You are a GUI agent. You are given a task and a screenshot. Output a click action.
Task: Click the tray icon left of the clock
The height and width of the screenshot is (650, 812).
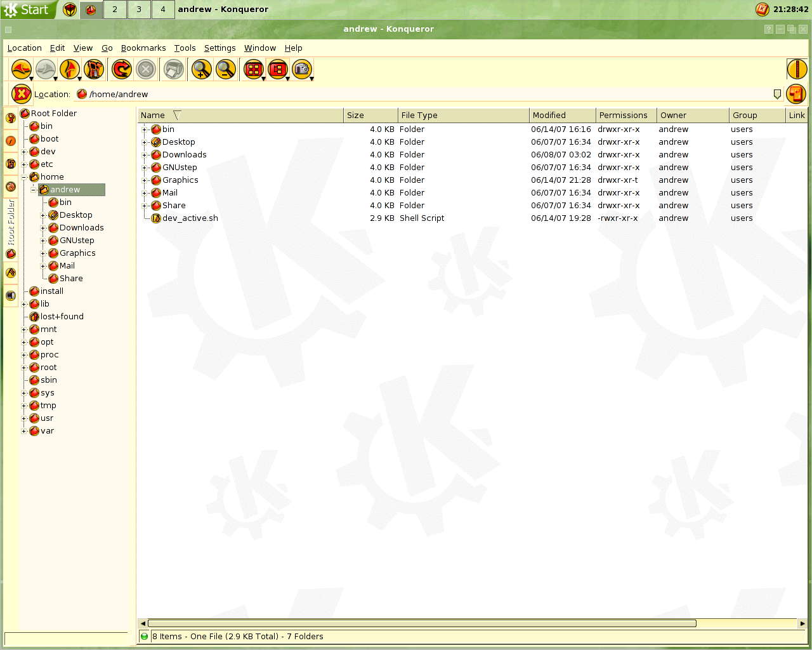pyautogui.click(x=762, y=9)
